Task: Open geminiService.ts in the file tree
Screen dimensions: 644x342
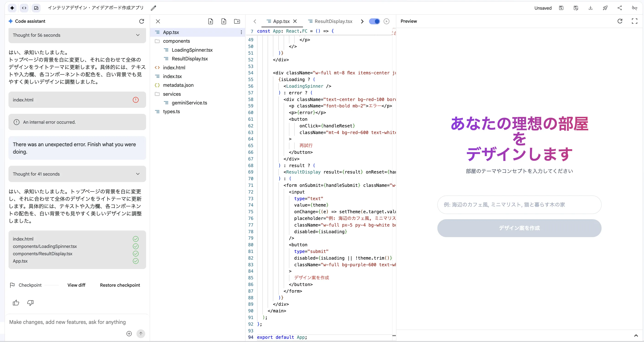Action: coord(189,103)
